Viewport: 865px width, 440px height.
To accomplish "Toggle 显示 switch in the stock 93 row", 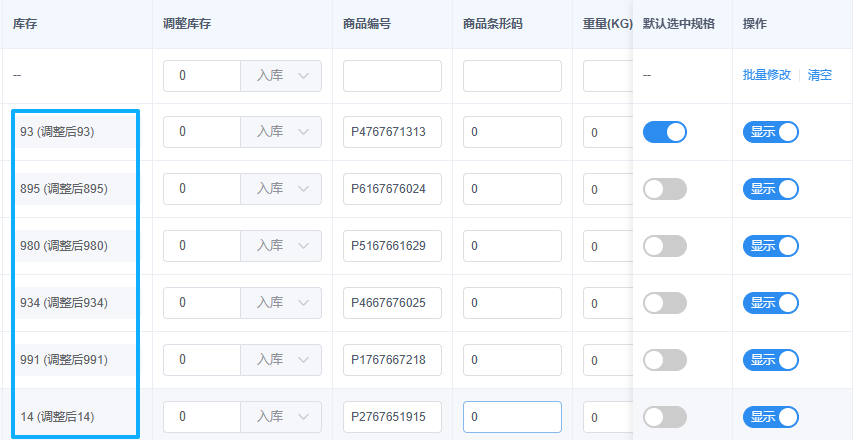I will click(x=770, y=132).
